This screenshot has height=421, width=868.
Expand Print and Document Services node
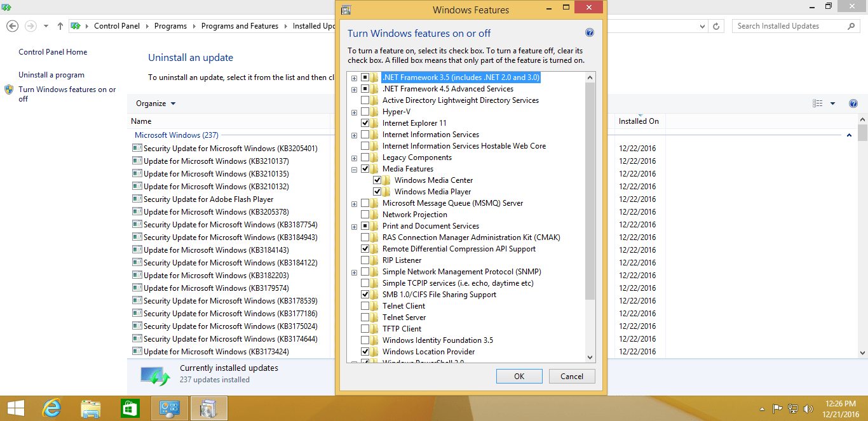click(x=354, y=226)
